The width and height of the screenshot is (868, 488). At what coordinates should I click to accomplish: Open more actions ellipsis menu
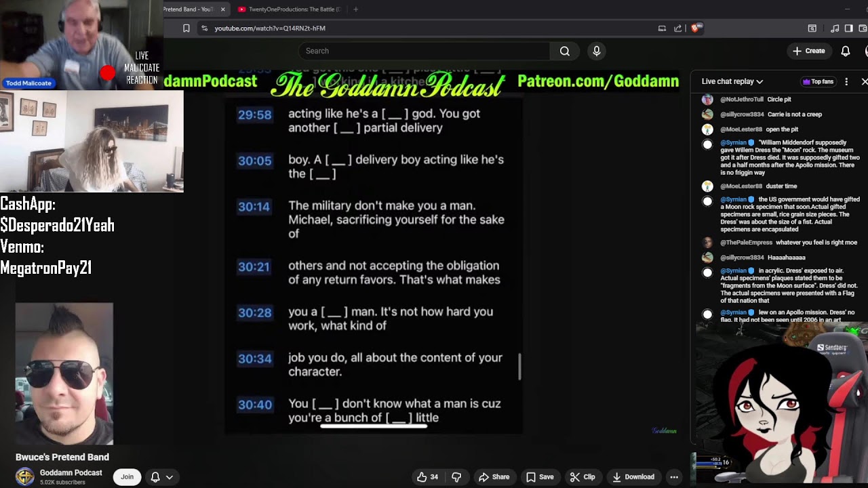(674, 477)
